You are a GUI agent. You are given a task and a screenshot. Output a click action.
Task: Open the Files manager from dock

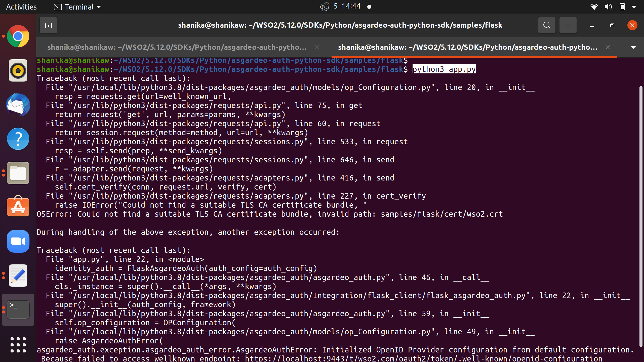click(18, 173)
